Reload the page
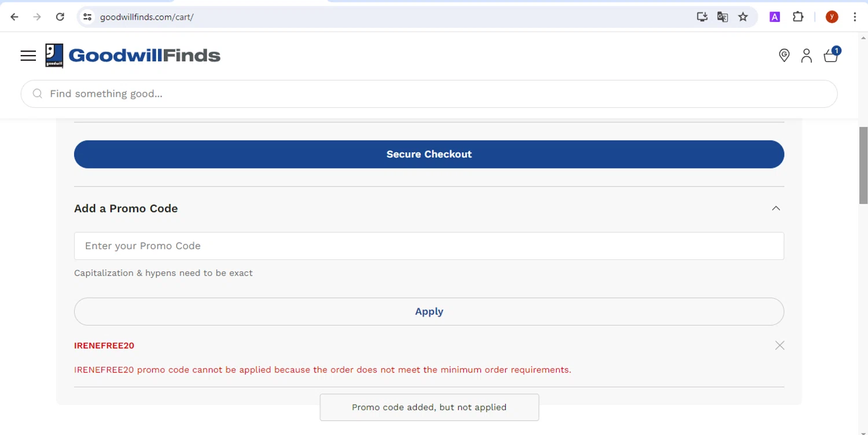The height and width of the screenshot is (435, 868). (x=60, y=17)
